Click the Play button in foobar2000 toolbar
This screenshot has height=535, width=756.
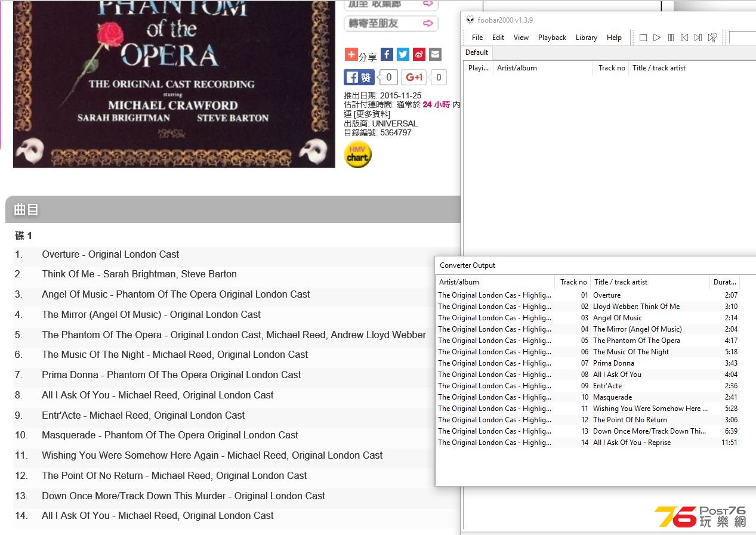(x=657, y=38)
